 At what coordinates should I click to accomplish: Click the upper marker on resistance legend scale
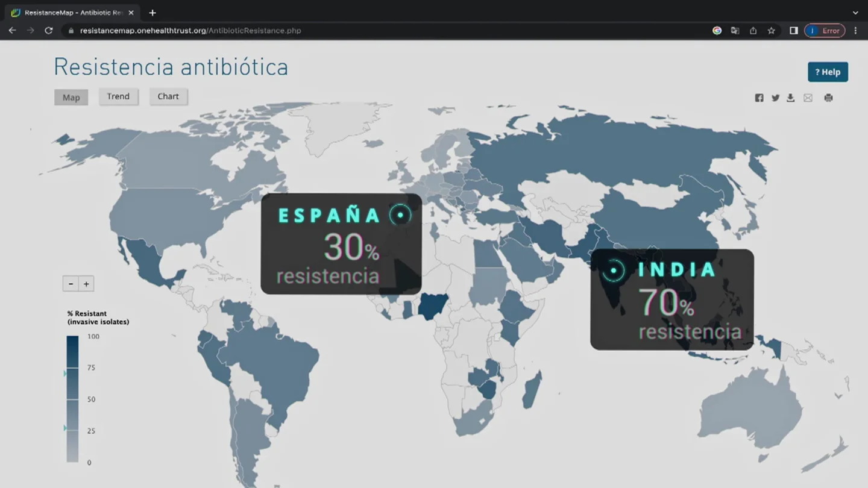point(65,374)
